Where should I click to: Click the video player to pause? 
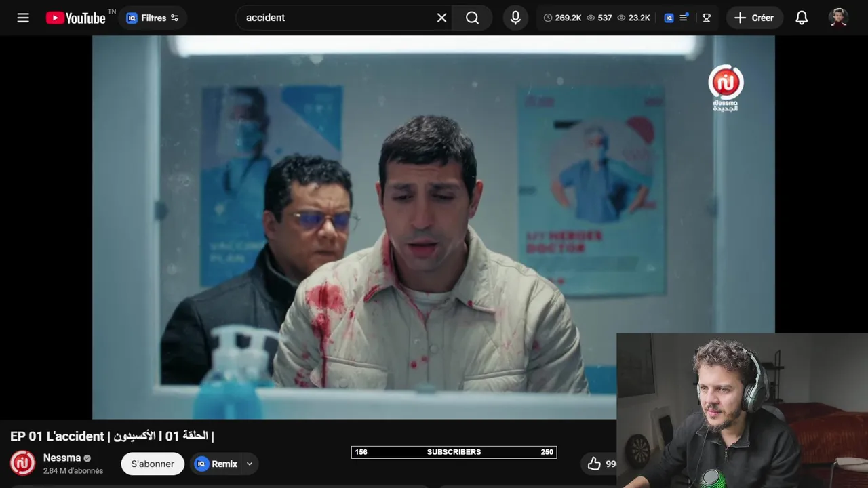pos(433,227)
